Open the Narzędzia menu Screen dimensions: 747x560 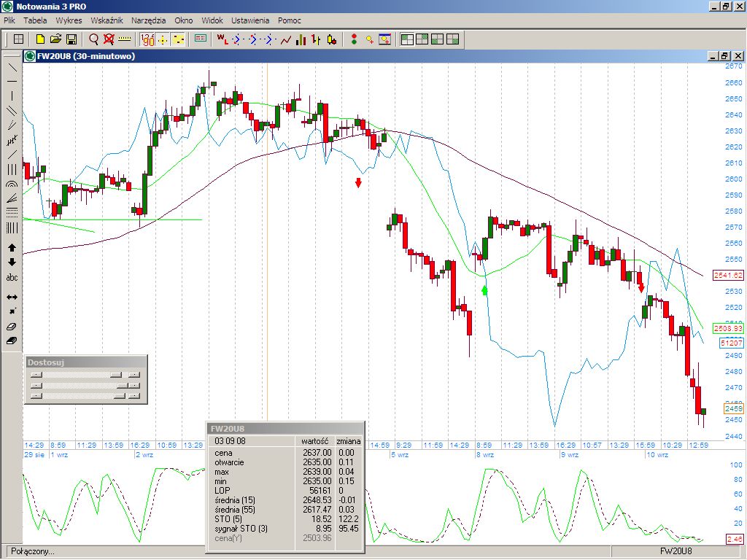point(148,20)
